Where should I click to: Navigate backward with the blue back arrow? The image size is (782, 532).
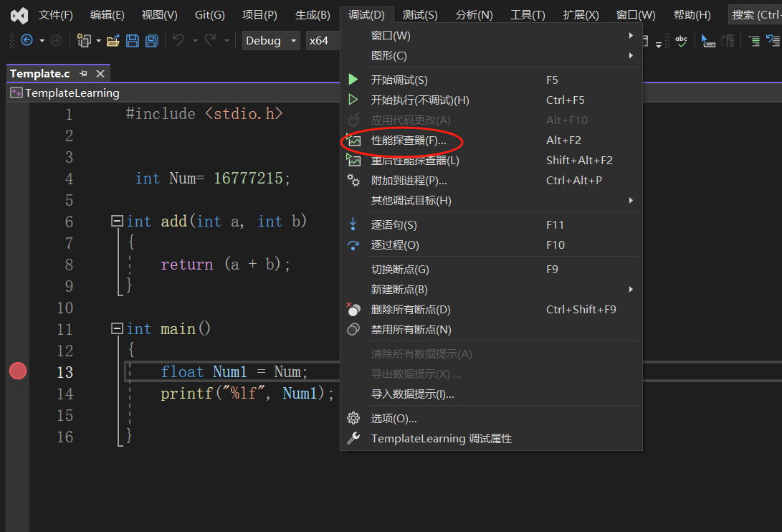click(27, 40)
